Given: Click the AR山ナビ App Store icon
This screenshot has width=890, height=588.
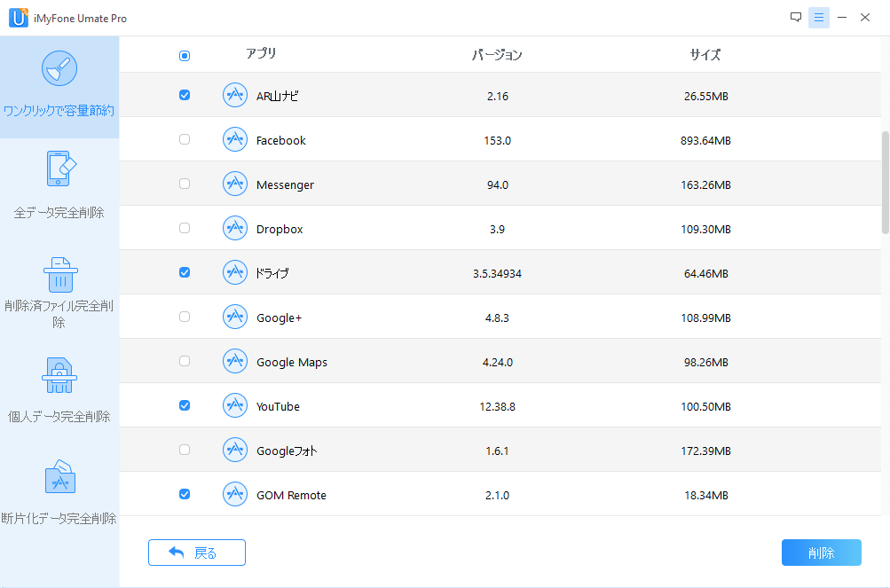Looking at the screenshot, I should [x=235, y=95].
